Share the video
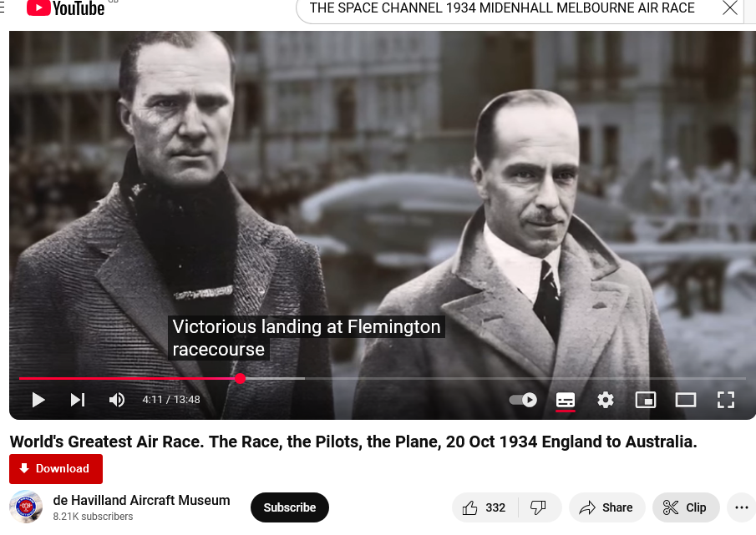Image resolution: width=756 pixels, height=535 pixels. (x=606, y=507)
